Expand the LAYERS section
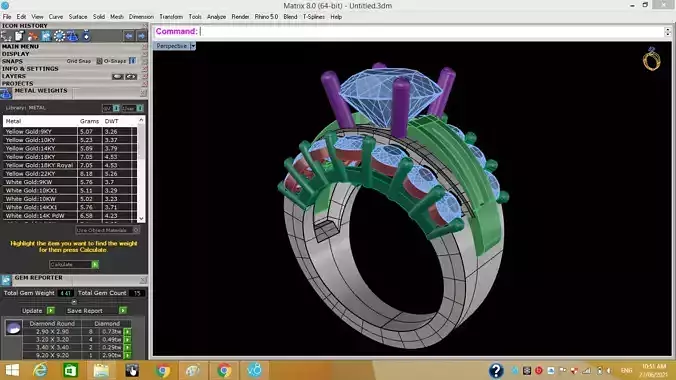Screen dimensions: 676x380 pyautogui.click(x=14, y=76)
